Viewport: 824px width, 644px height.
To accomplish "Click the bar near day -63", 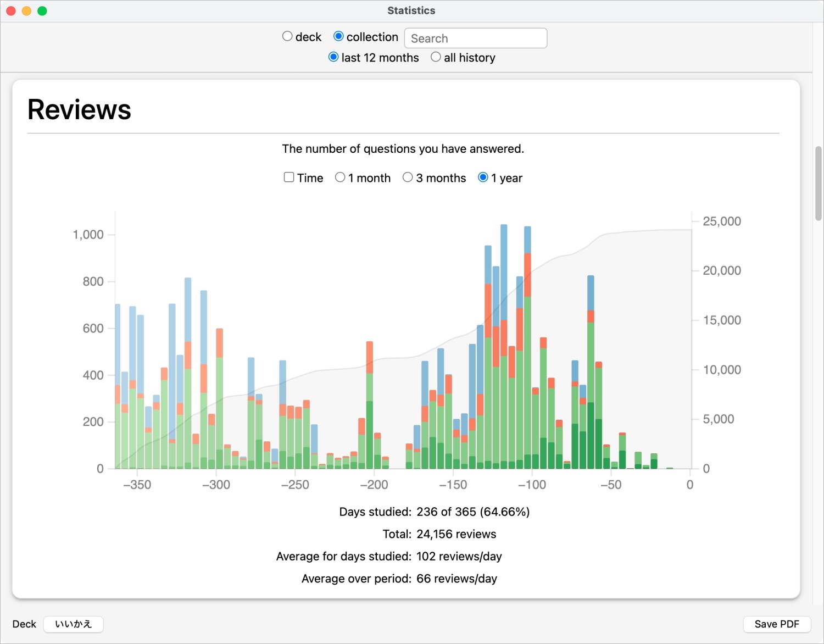I will (591, 374).
